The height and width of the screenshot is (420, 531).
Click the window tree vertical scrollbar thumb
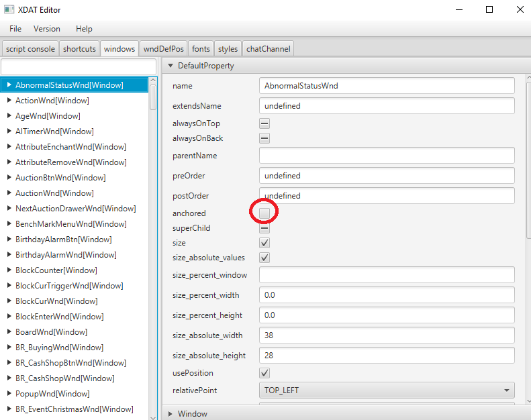tap(153, 97)
